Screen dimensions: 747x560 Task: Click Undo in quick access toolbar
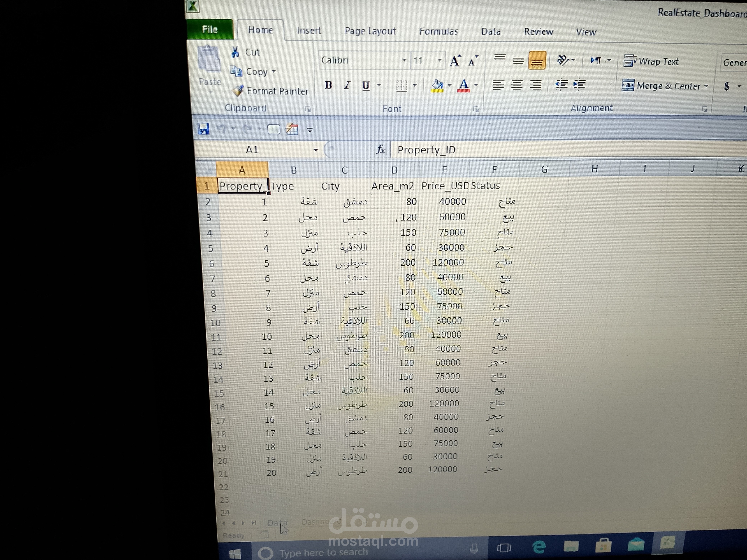pyautogui.click(x=221, y=129)
